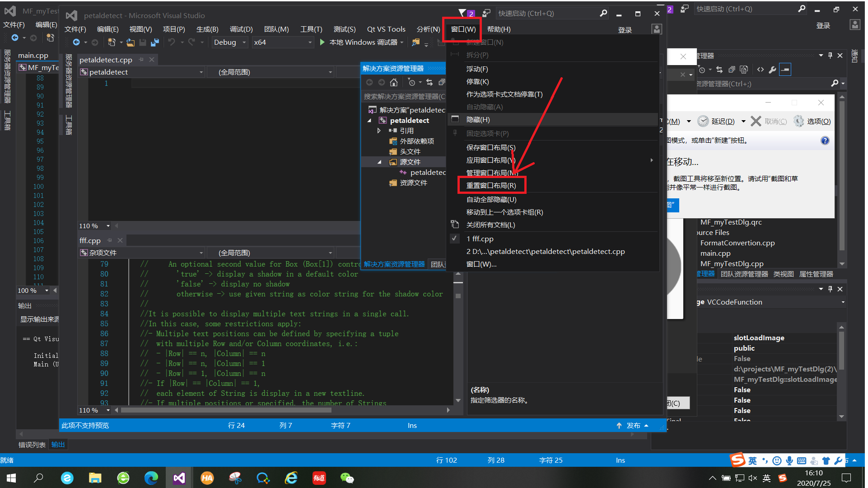Click the Find in Files toolbar icon
Viewport: 868px width, 488px height.
point(415,42)
